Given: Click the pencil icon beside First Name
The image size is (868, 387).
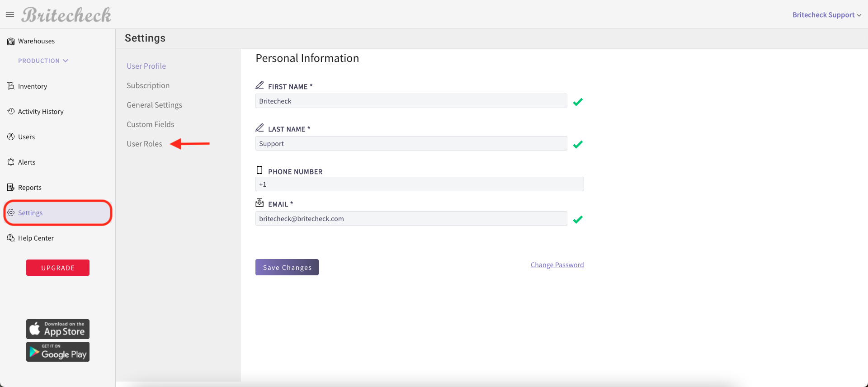Looking at the screenshot, I should click(x=259, y=85).
